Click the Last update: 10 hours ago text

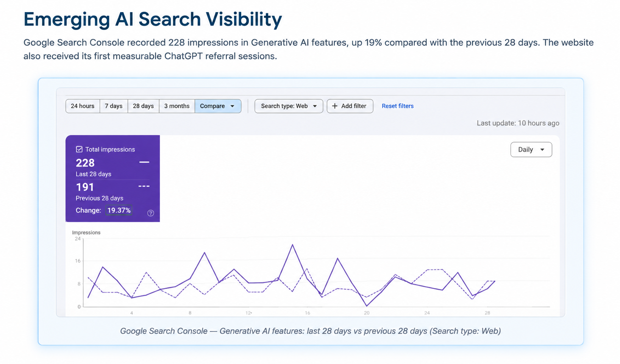518,123
